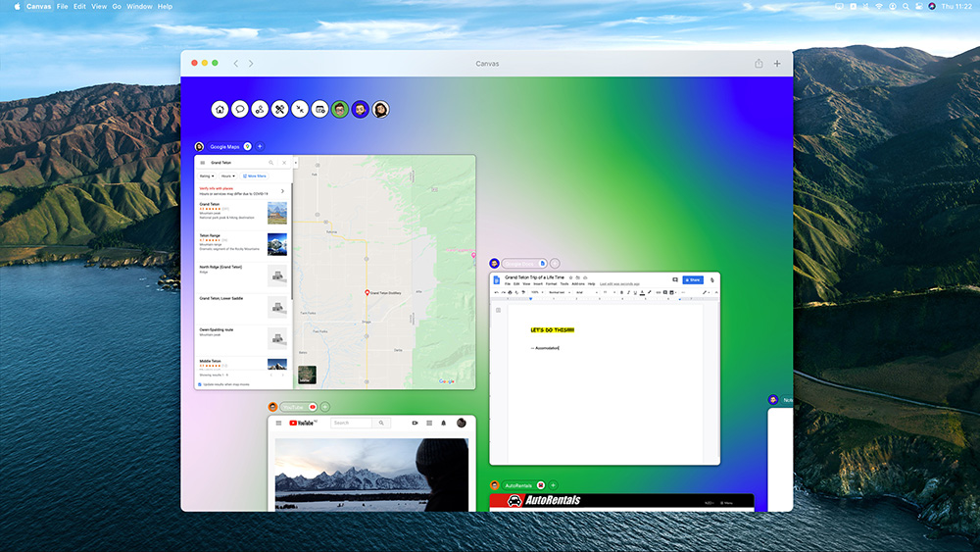980x552 pixels.
Task: Open the Edit menu in macOS menu bar
Action: pos(79,6)
